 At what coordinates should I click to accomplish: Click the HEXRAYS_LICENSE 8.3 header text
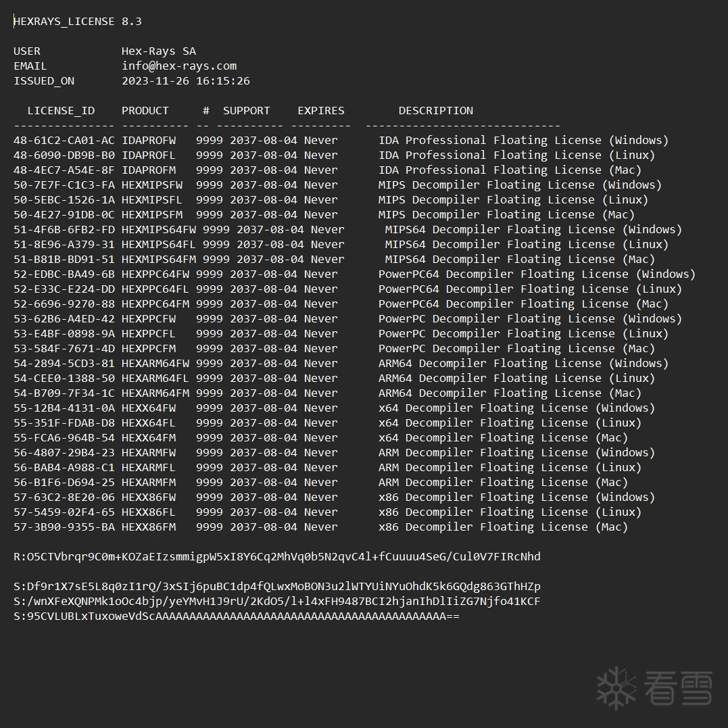pos(78,22)
